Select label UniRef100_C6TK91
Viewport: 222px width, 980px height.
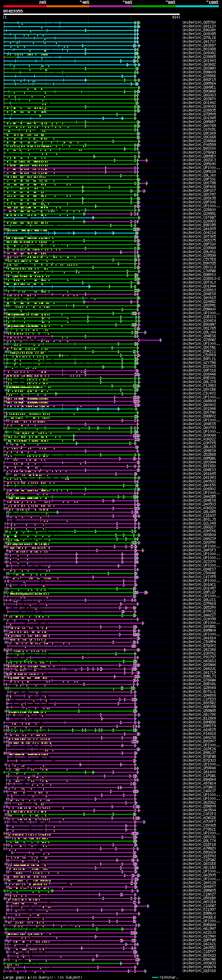pos(199,129)
